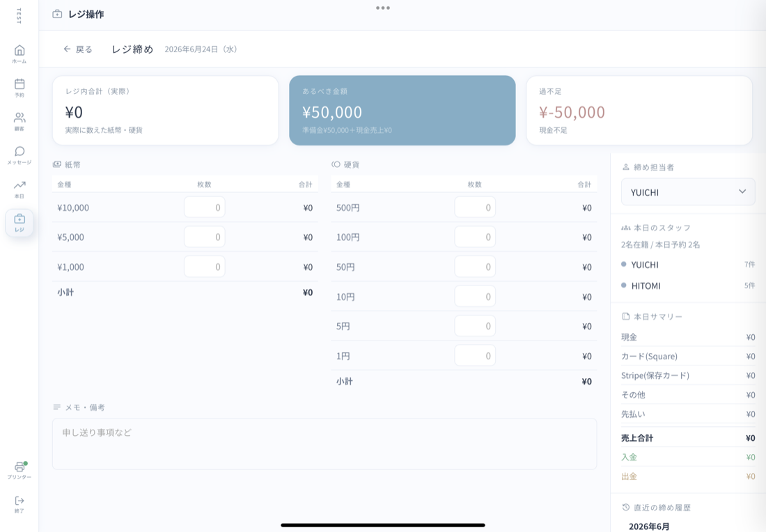Click the 2名在籍 / 本日予約 2名 text
The image size is (766, 532).
tap(660, 244)
